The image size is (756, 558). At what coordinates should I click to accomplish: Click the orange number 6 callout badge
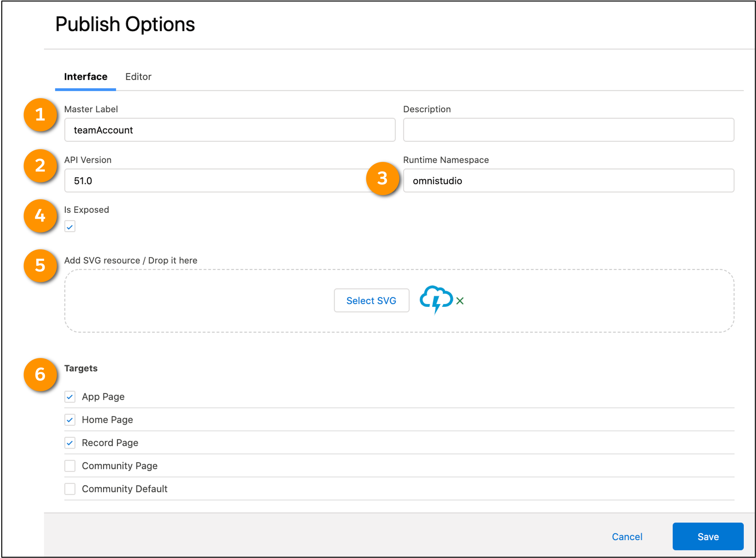40,374
